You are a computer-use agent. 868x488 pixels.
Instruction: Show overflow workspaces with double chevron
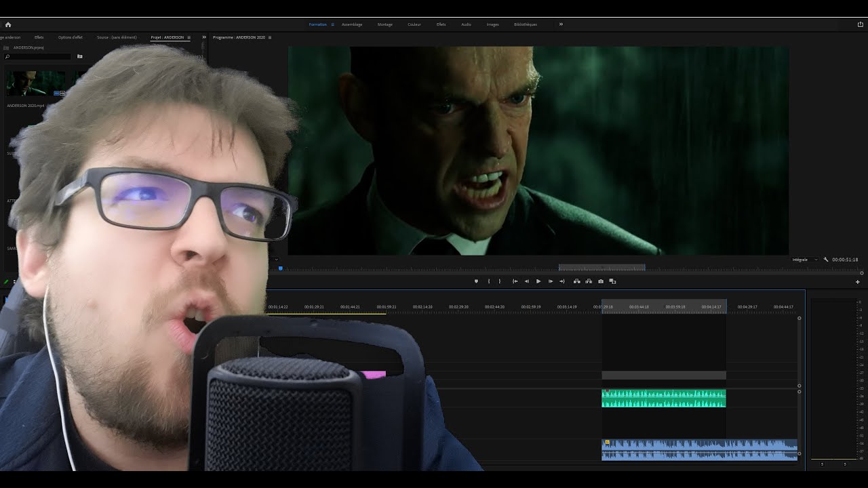tap(561, 24)
